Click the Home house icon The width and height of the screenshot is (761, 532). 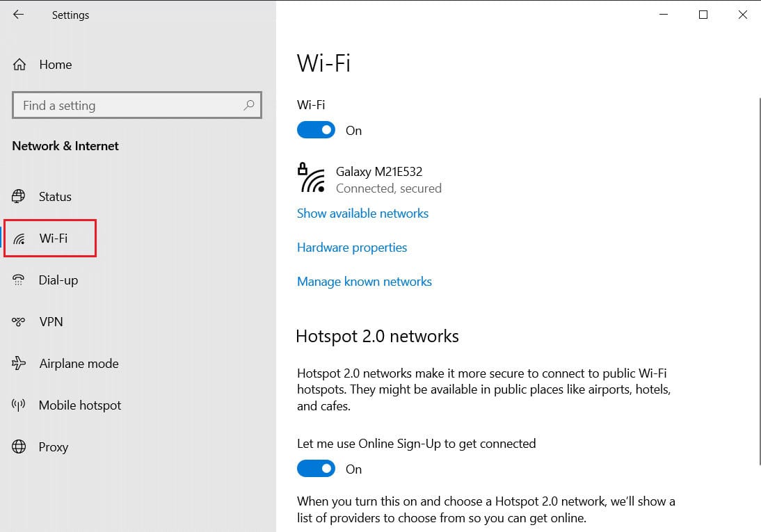pos(19,64)
